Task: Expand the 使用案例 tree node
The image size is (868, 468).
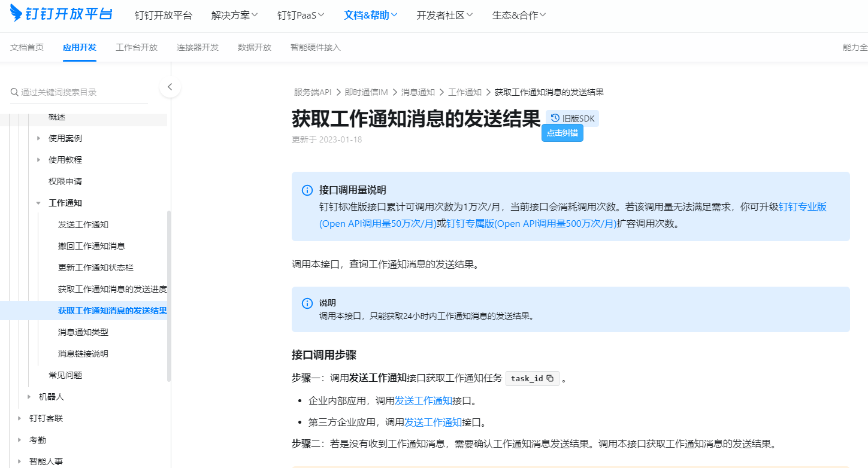Action: (39, 138)
